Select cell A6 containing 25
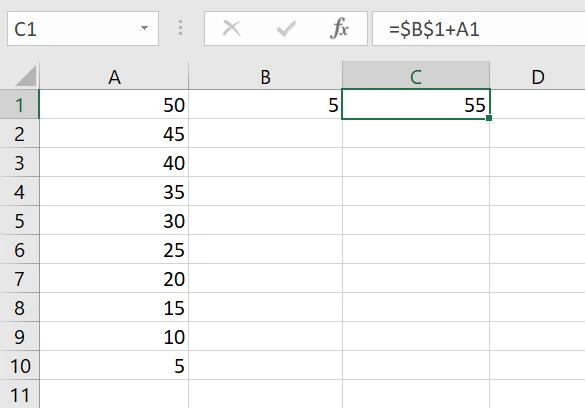Viewport: 585px width, 408px height. pyautogui.click(x=114, y=249)
